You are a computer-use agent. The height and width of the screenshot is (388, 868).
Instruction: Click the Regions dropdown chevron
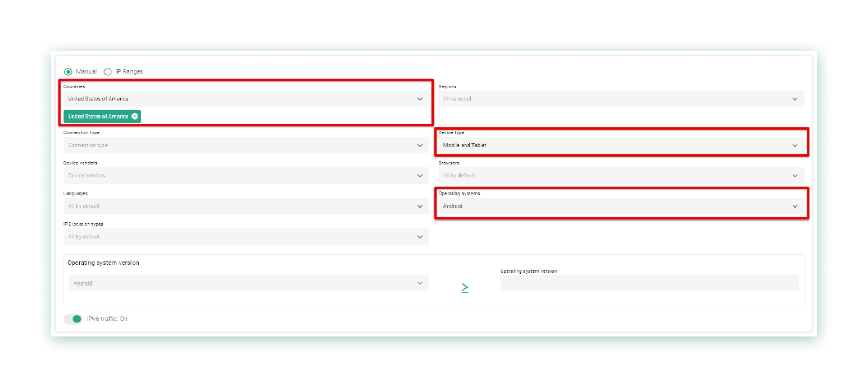[x=795, y=99]
